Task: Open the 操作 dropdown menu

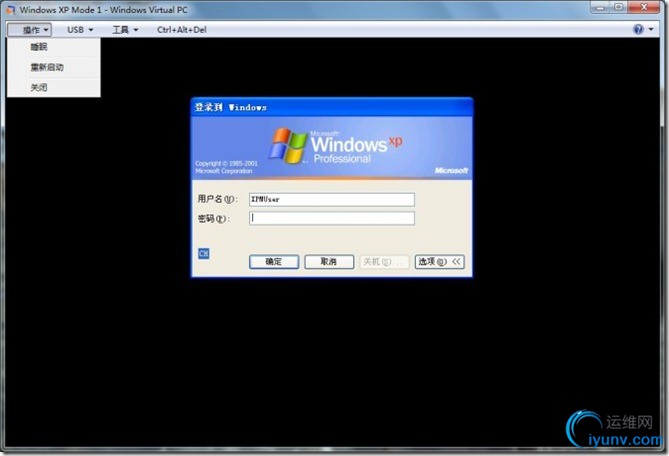Action: [29, 30]
